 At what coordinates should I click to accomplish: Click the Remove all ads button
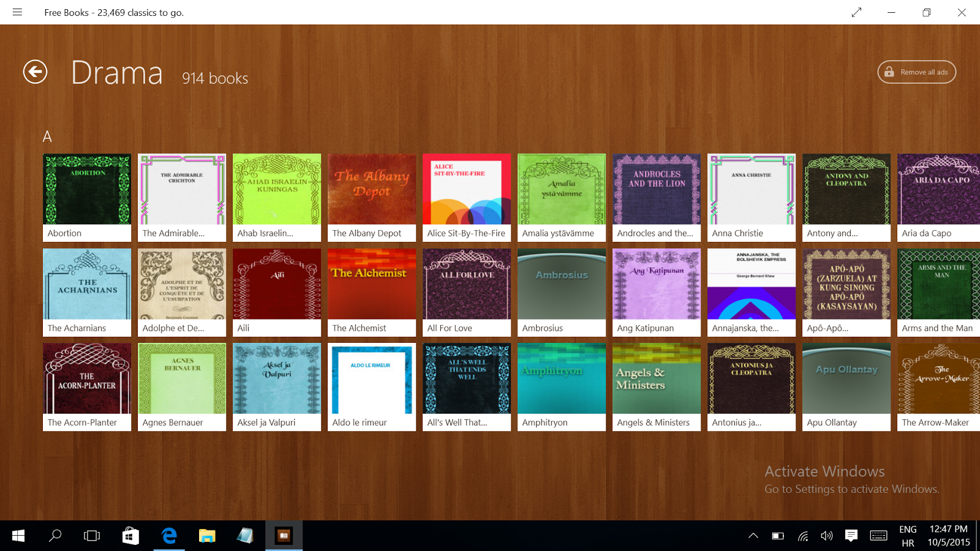click(x=916, y=72)
